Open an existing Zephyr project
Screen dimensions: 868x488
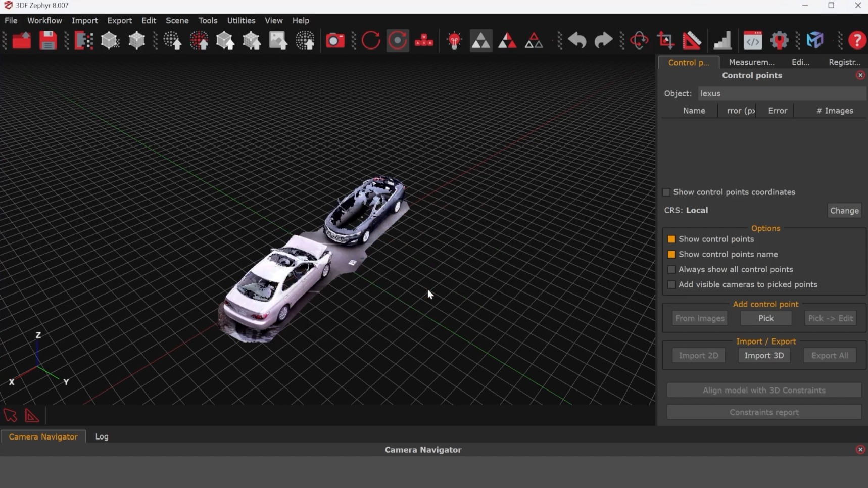(x=21, y=40)
